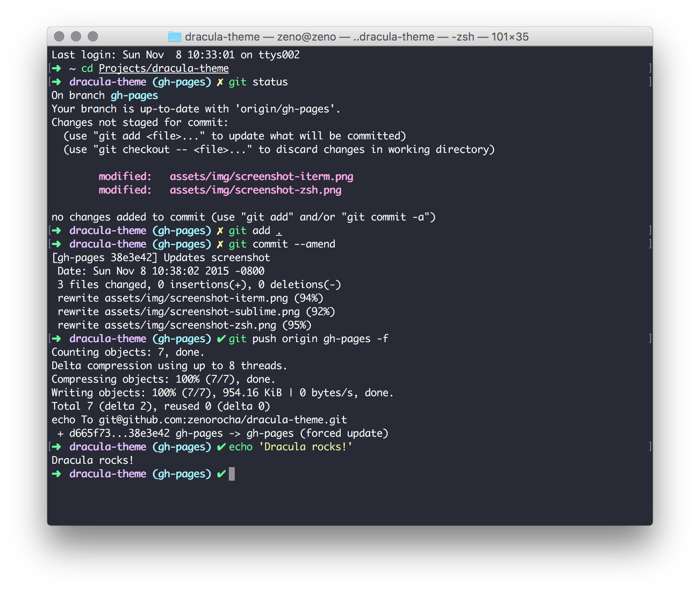Click the yellow ✗ beside the git add command

pyautogui.click(x=220, y=231)
